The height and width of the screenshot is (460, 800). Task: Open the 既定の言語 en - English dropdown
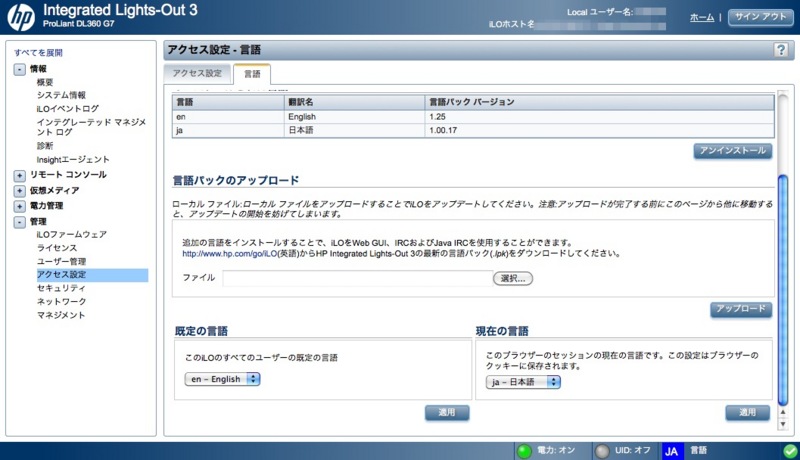click(x=222, y=379)
